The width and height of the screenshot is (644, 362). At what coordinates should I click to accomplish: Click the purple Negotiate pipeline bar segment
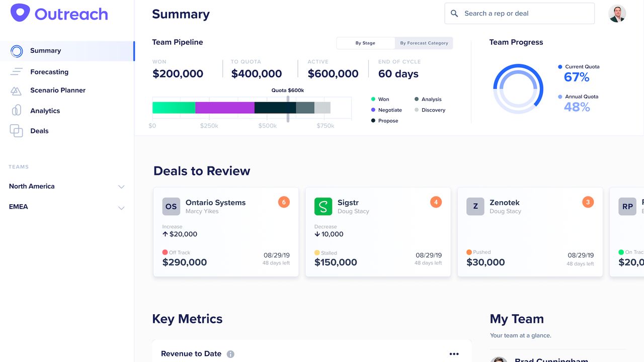point(224,108)
